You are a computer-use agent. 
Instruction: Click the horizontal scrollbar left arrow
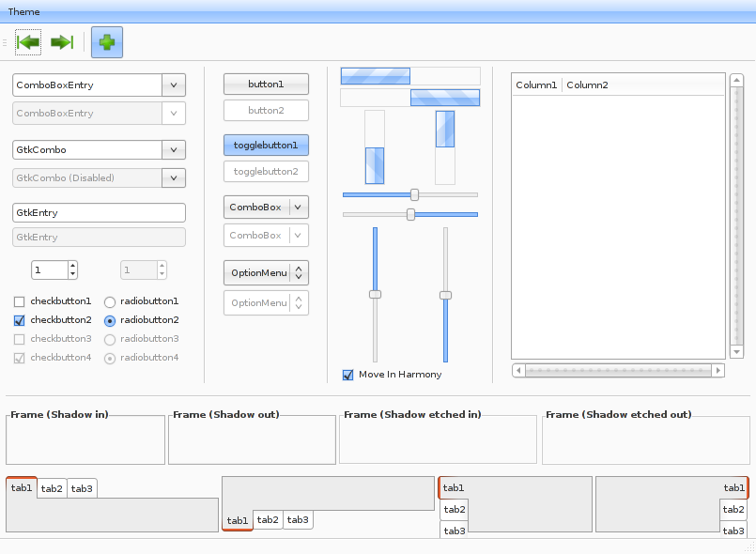point(518,370)
